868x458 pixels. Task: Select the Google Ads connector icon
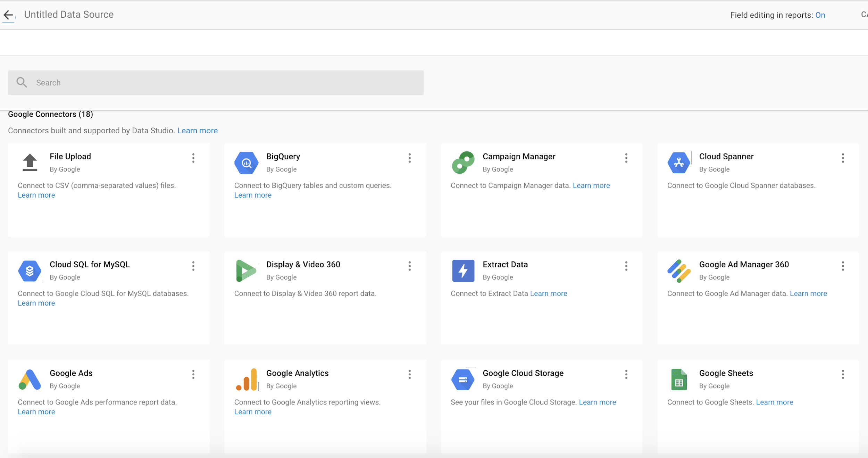coord(30,380)
